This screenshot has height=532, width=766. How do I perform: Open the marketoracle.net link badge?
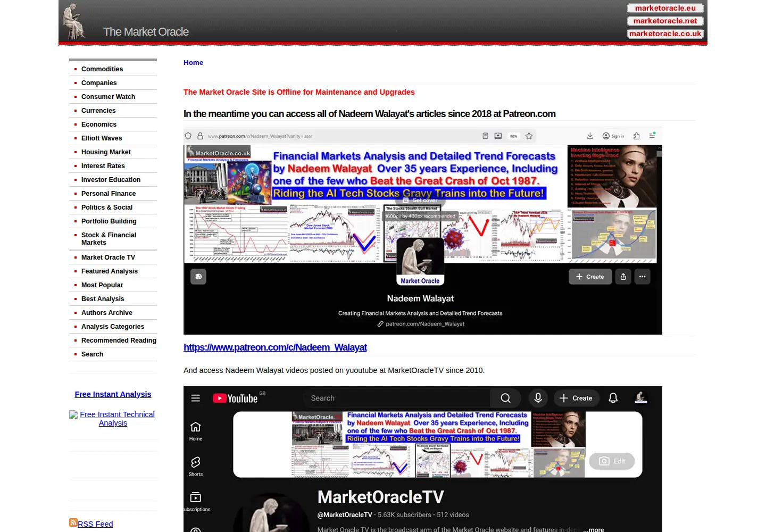coord(665,21)
